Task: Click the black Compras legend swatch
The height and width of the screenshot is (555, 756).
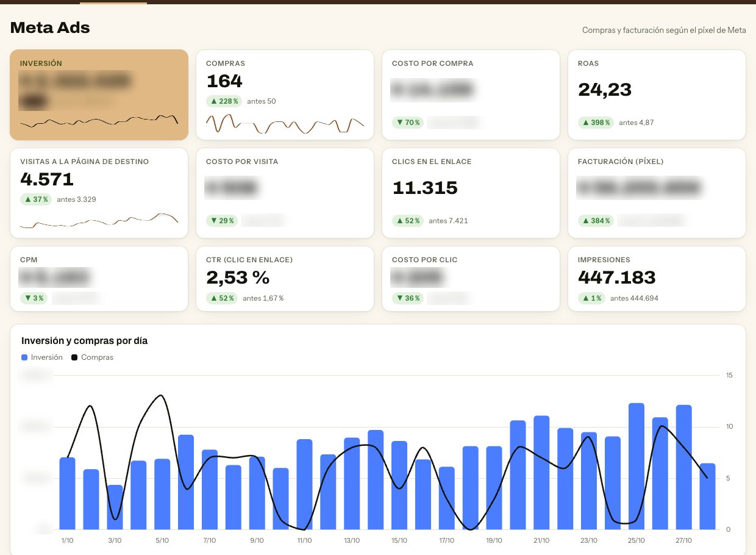Action: tap(74, 357)
